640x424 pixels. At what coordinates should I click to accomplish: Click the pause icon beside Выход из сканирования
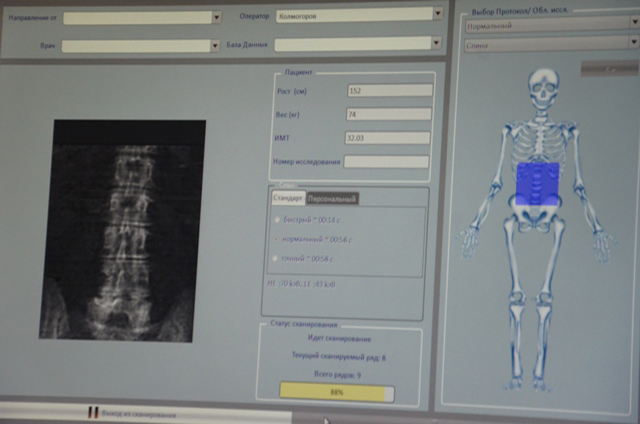[93, 412]
